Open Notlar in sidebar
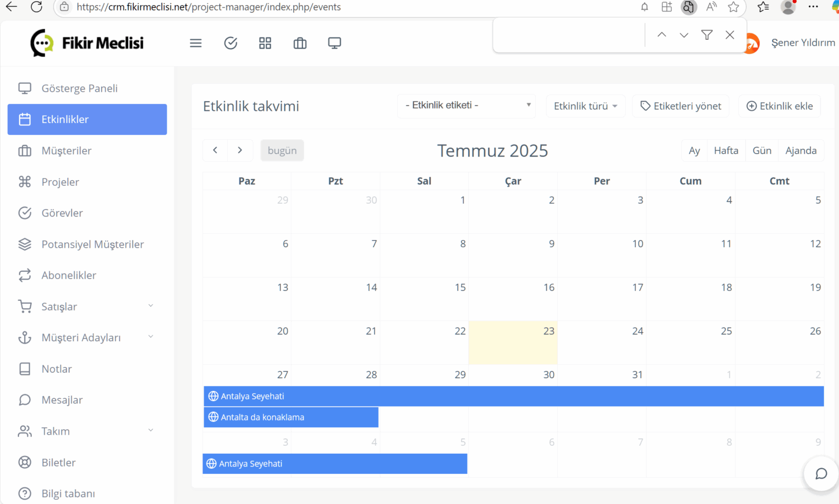 tap(87, 369)
